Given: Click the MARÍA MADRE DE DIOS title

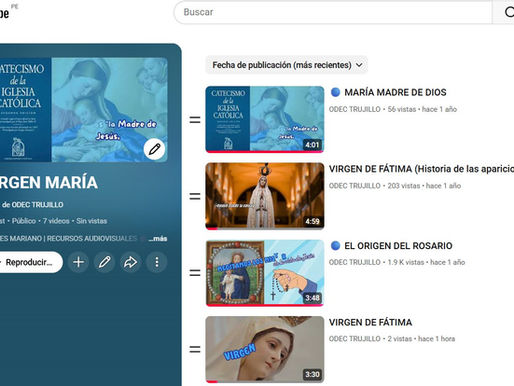Looking at the screenshot, I should (395, 92).
